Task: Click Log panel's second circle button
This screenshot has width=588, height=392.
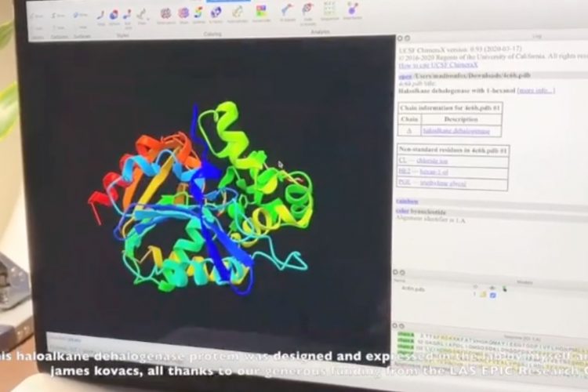Action: coord(407,38)
